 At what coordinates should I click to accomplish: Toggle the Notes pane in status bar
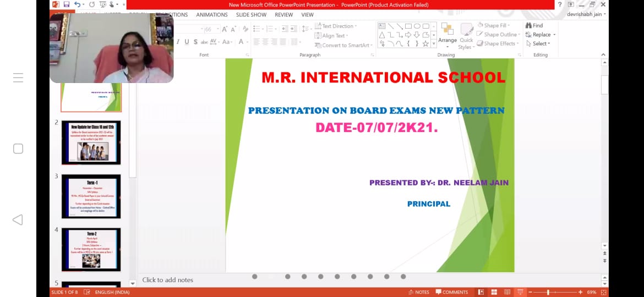(418, 292)
